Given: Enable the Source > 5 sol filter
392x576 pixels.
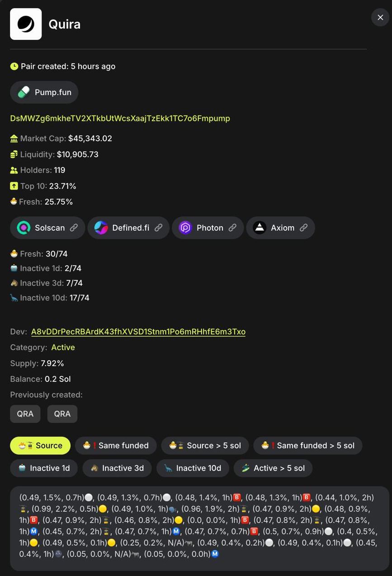Looking at the screenshot, I should click(204, 446).
